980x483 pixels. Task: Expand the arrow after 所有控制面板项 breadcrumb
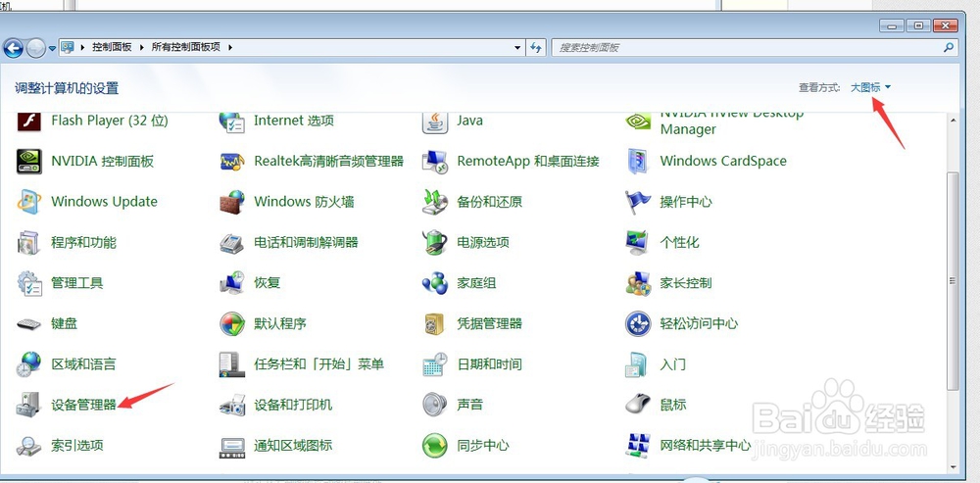[230, 47]
